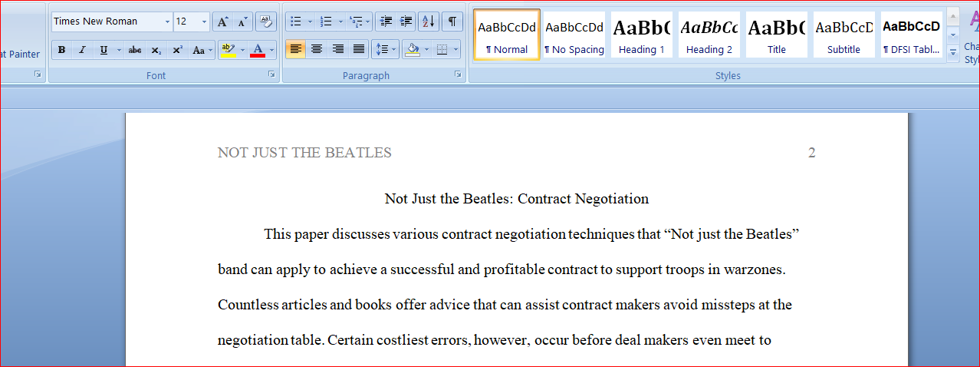Viewport: 980px width, 367px height.
Task: Open the font name dropdown
Action: 167,21
